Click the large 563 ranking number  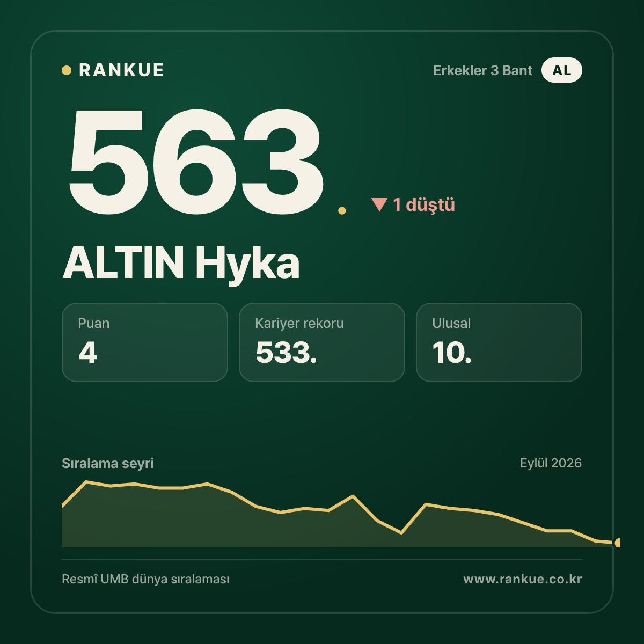coord(196,161)
